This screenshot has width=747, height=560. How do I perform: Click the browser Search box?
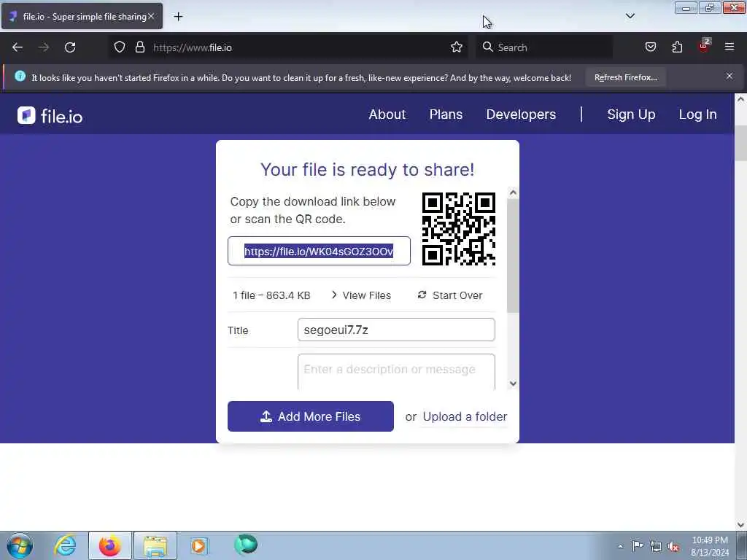point(544,47)
